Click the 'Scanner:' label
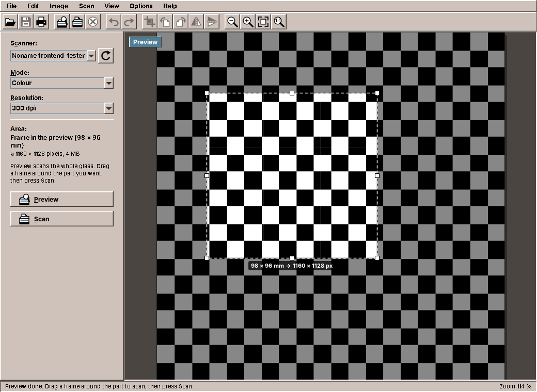The width and height of the screenshot is (537, 392). (24, 43)
